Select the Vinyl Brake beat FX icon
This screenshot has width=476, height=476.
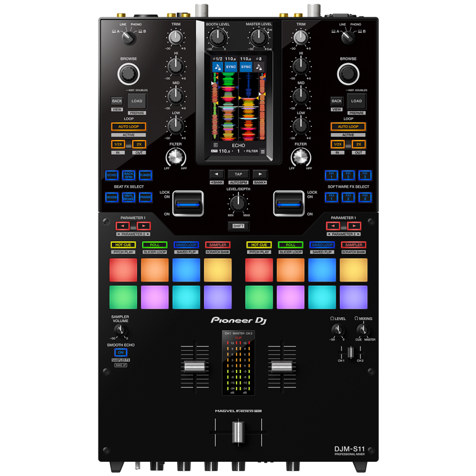coord(129,197)
